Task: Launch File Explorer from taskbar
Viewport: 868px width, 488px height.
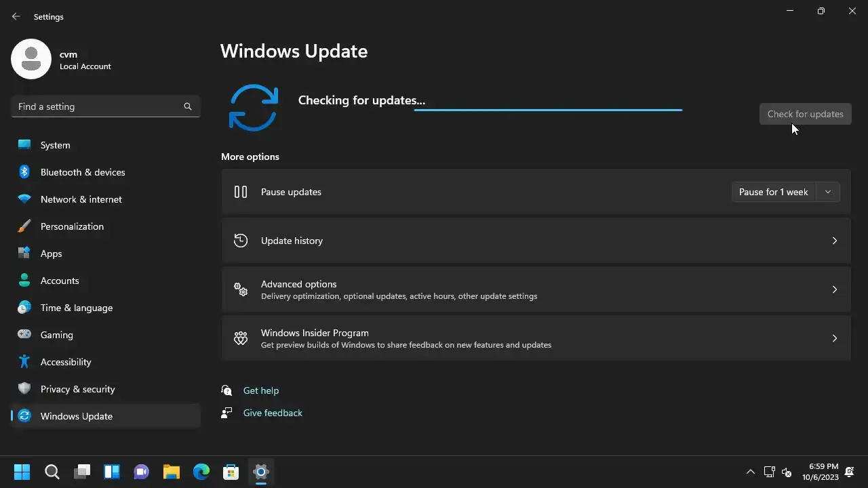Action: tap(172, 472)
